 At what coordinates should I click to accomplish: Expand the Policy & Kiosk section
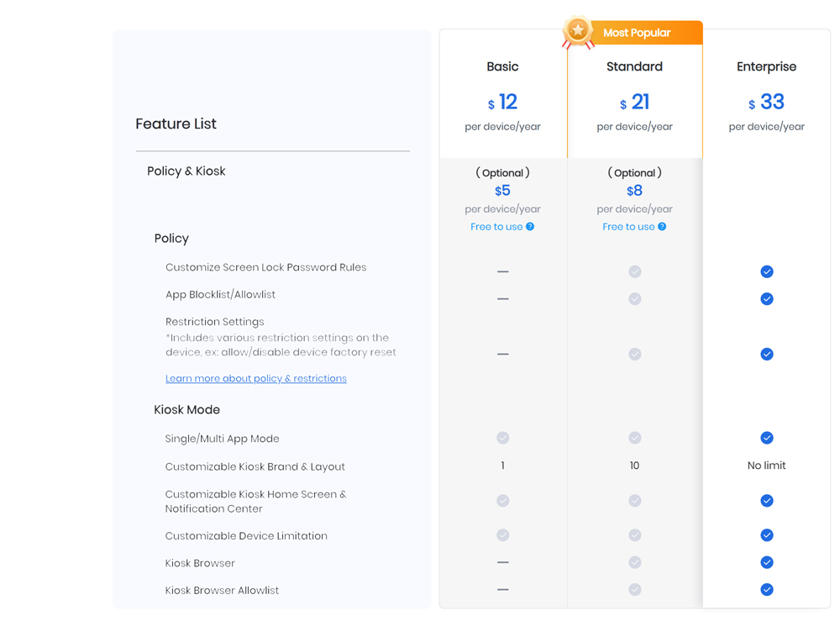(186, 171)
